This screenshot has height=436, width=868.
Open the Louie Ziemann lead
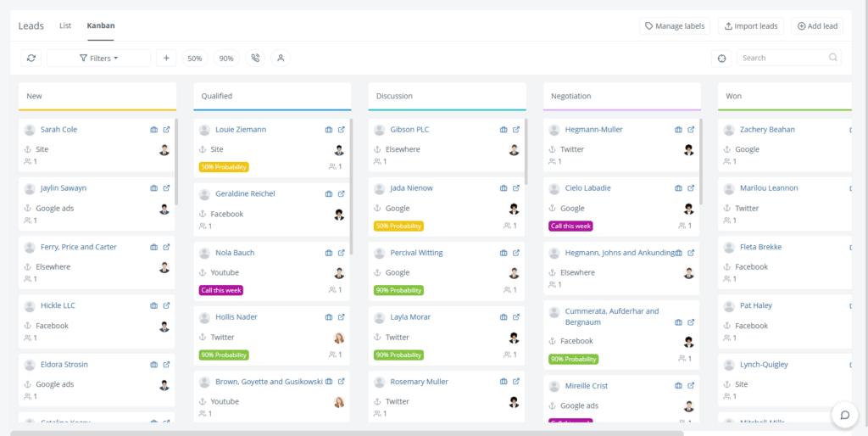coord(241,130)
